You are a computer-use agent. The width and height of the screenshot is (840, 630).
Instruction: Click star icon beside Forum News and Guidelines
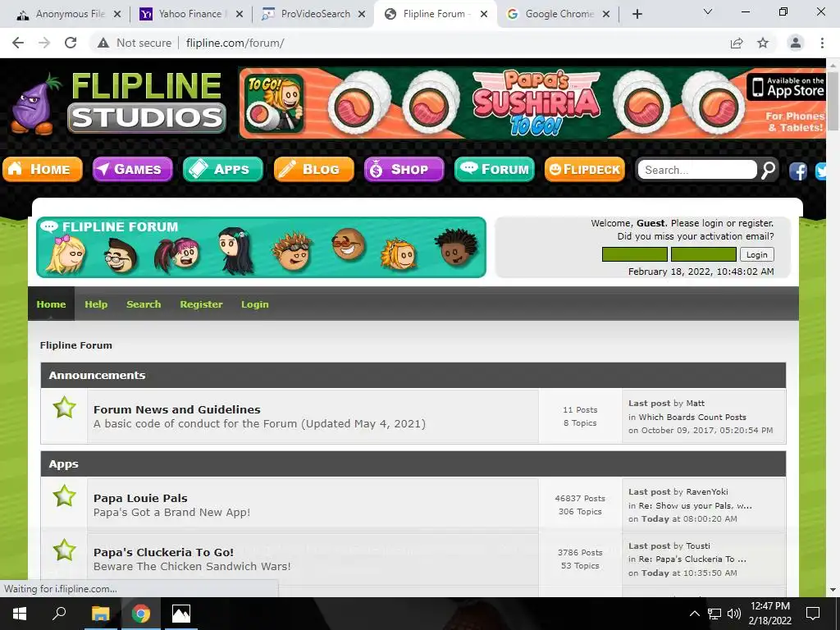pos(64,408)
